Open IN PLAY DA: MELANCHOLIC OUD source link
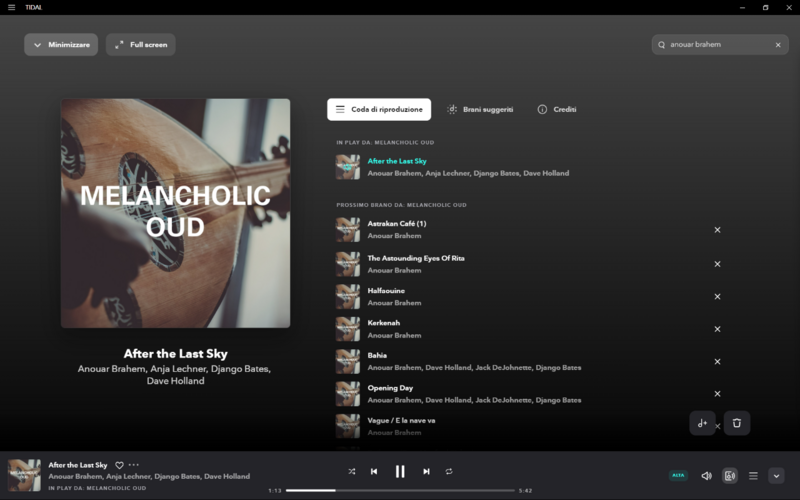Image resolution: width=800 pixels, height=500 pixels. (x=97, y=488)
